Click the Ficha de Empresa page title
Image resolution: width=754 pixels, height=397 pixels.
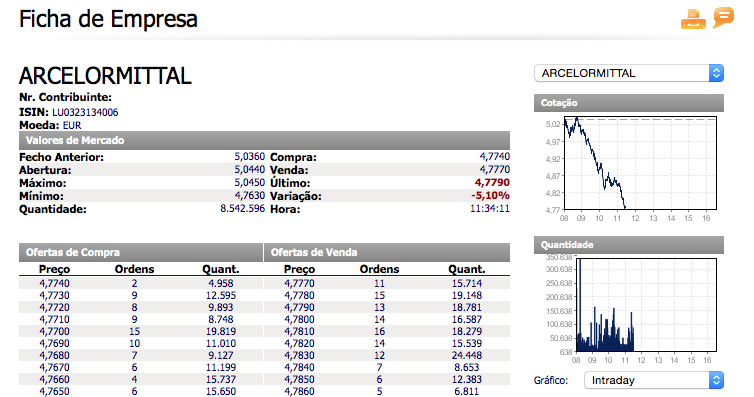click(108, 19)
